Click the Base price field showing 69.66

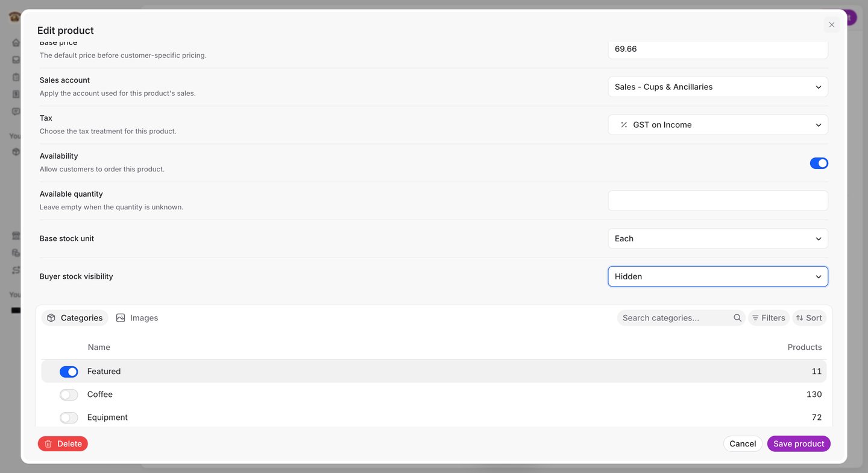pyautogui.click(x=718, y=49)
